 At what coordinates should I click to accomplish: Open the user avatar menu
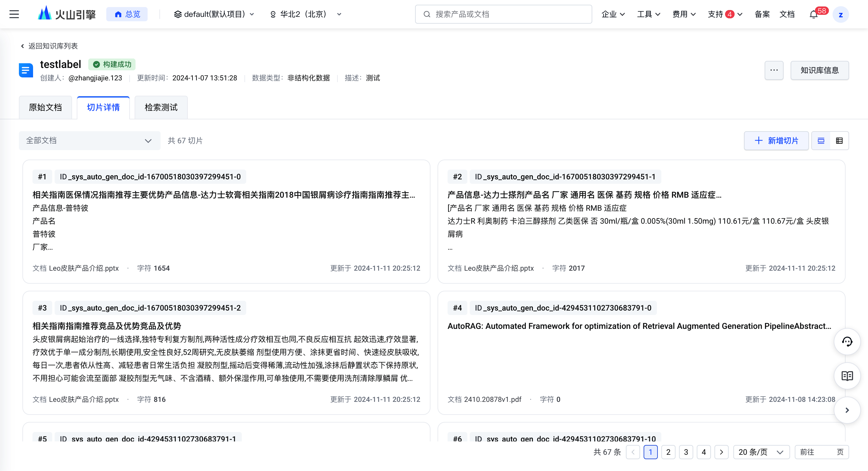(840, 14)
